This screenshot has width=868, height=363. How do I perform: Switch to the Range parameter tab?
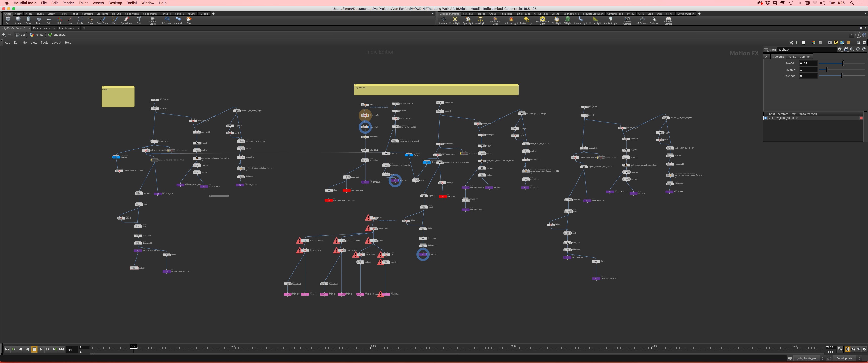(x=792, y=56)
